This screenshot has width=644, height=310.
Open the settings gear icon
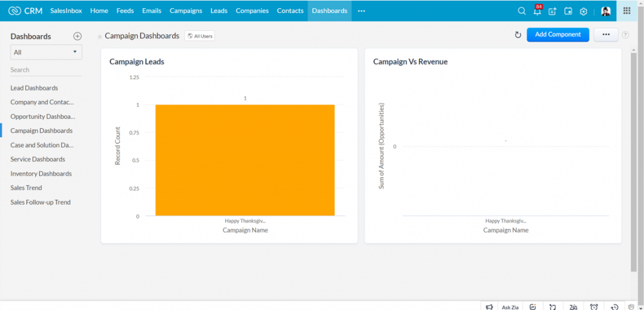pyautogui.click(x=583, y=11)
